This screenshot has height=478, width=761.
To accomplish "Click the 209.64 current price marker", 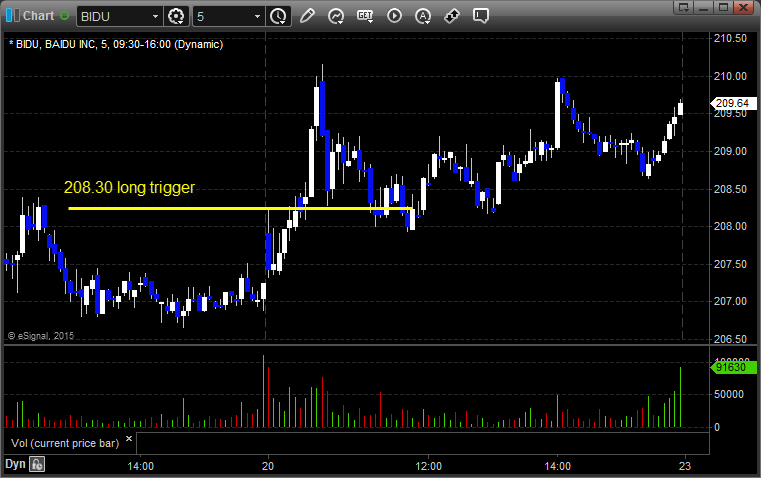I will click(733, 103).
